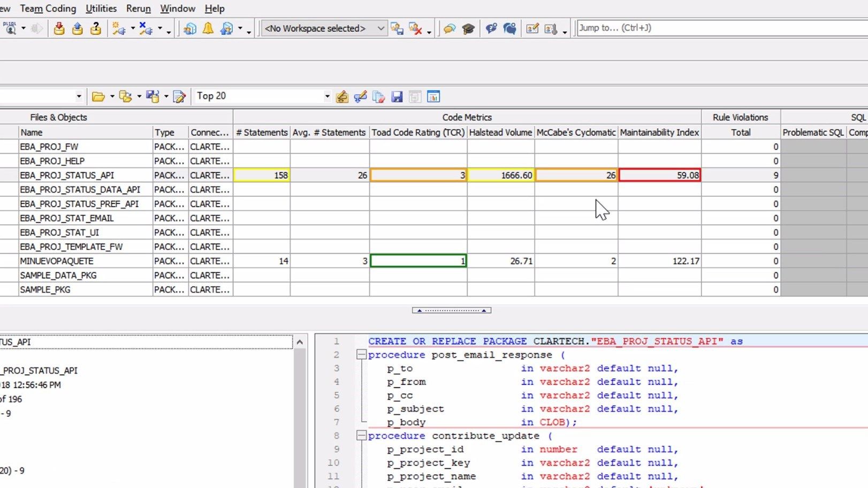Collapse the procedure contribute_update code block
Viewport: 868px width, 488px height.
click(362, 436)
